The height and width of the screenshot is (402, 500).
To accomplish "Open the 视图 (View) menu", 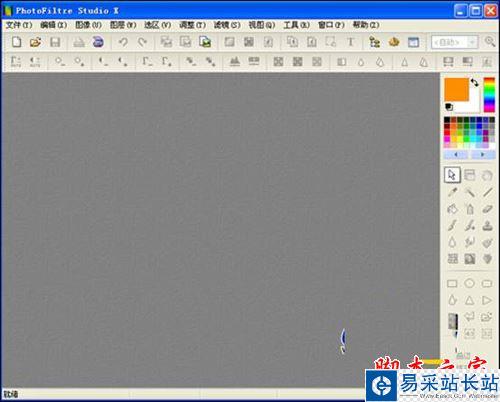I will [262, 25].
